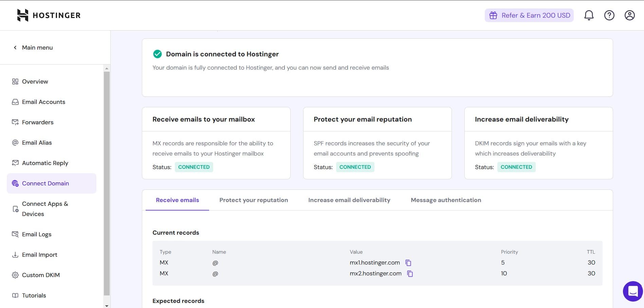Copy the mx2.hostinger.com value
Screen dimensions: 644x308
(410, 274)
